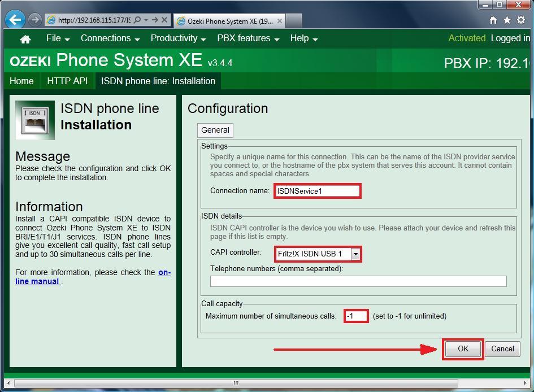Image resolution: width=534 pixels, height=392 pixels.
Task: Click the Telephone numbers input field
Action: pyautogui.click(x=358, y=281)
